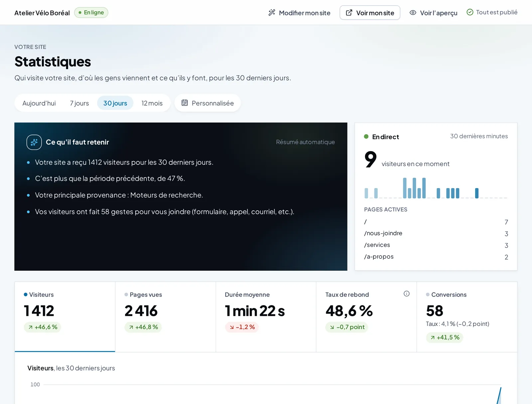Click the Résumé automatique label
Screen dimensions: 532x404
305,142
